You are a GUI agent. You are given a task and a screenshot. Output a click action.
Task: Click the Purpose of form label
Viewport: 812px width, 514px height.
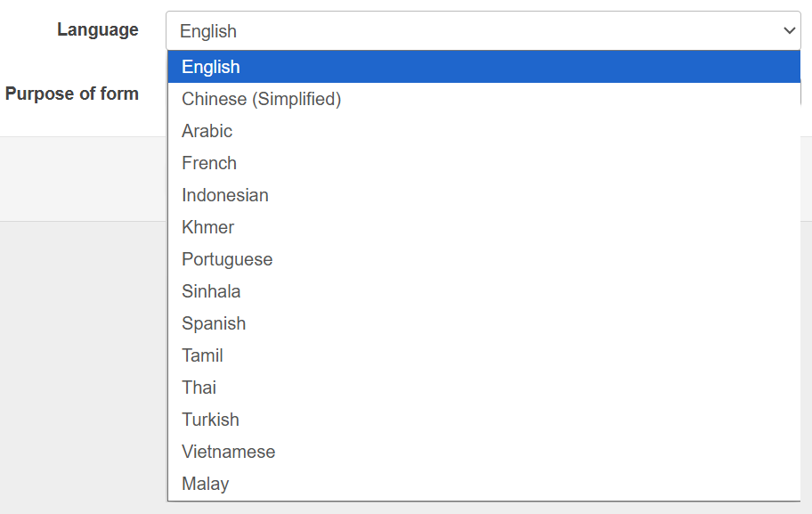click(71, 94)
